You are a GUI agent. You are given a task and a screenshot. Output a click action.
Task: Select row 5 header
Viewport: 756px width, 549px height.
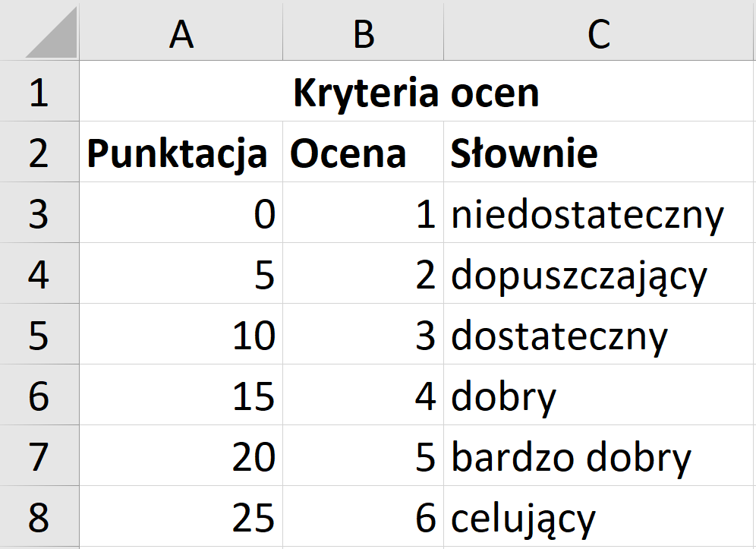click(x=39, y=334)
